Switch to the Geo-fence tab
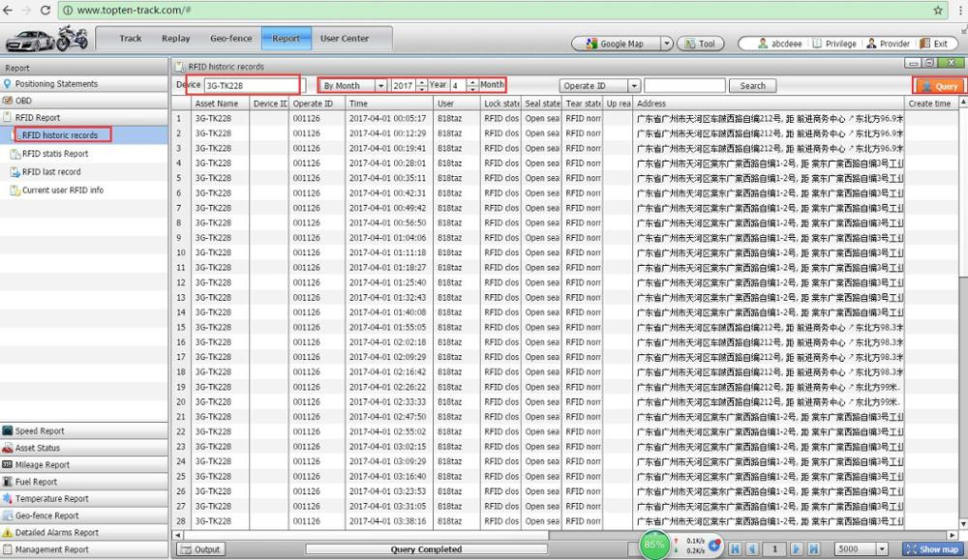This screenshot has height=560, width=968. point(231,39)
